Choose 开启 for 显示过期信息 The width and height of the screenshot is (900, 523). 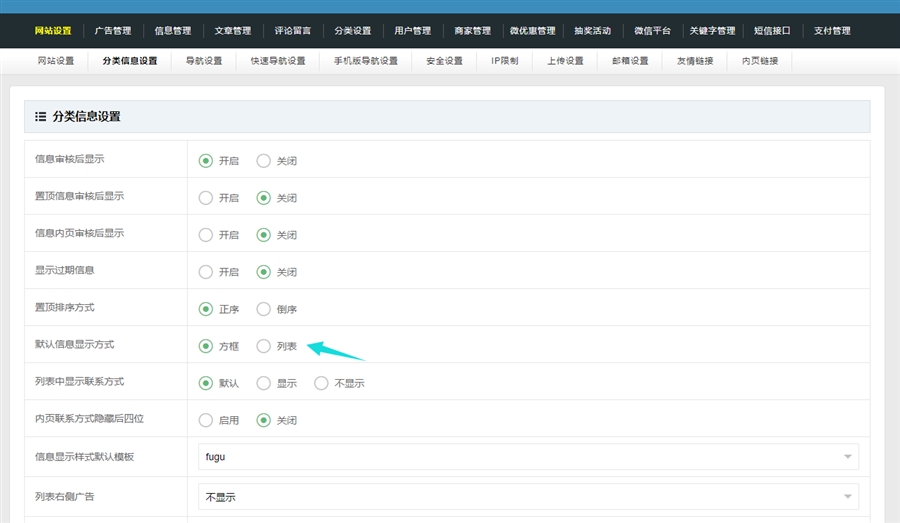[x=206, y=271]
